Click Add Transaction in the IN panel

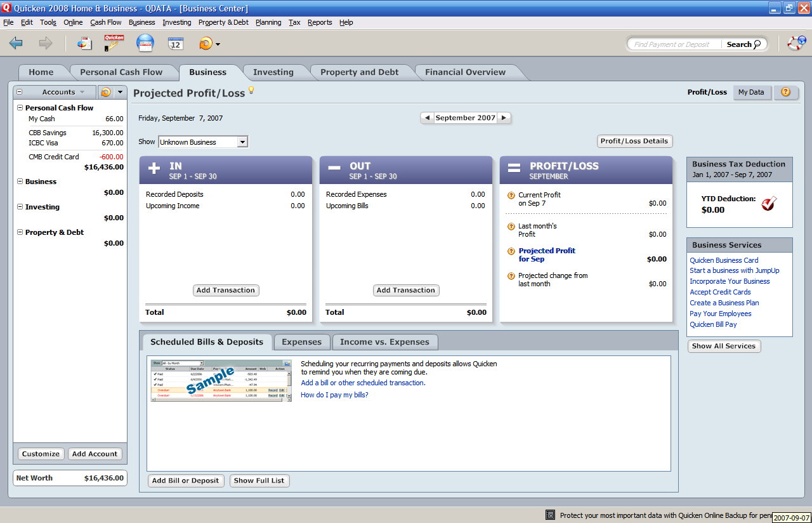pyautogui.click(x=226, y=290)
